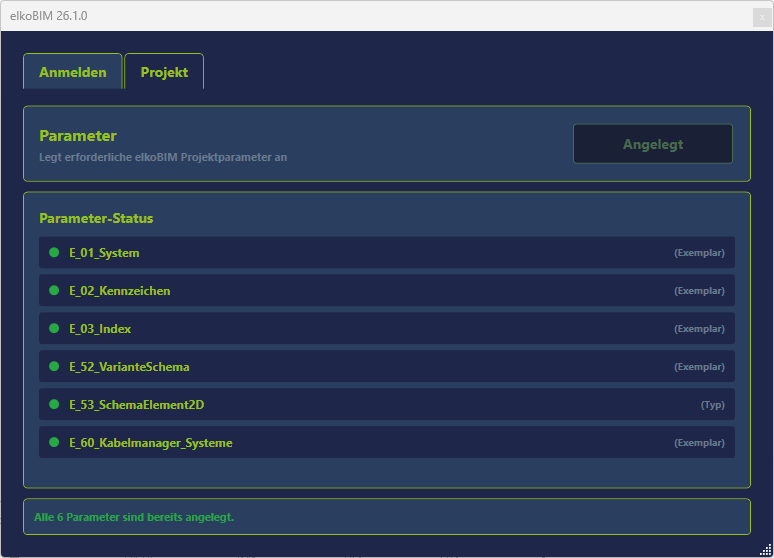Click the green status dot for E_53_SchemaElement2D
Screen dimensions: 774x558
tap(54, 404)
